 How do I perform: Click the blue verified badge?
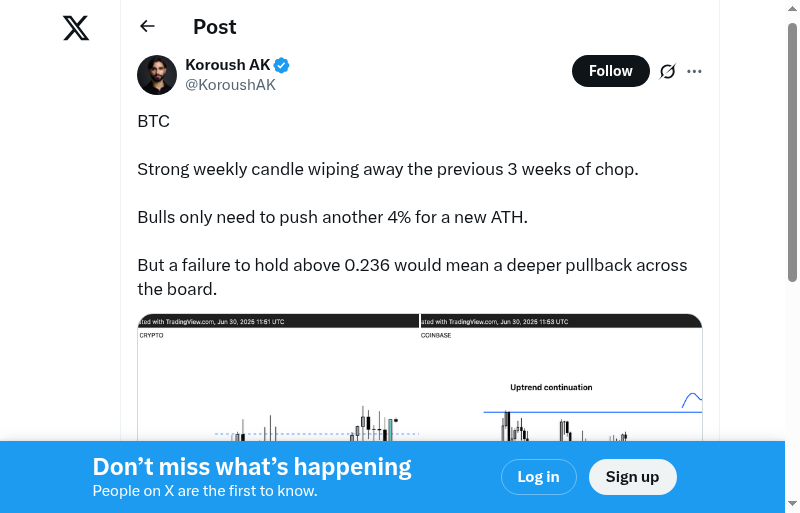coord(282,65)
